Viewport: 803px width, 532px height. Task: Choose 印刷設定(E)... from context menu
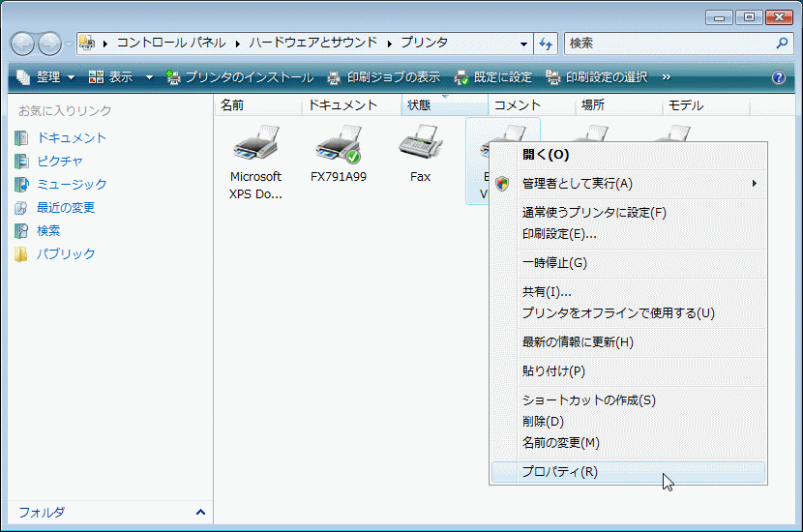[628, 234]
